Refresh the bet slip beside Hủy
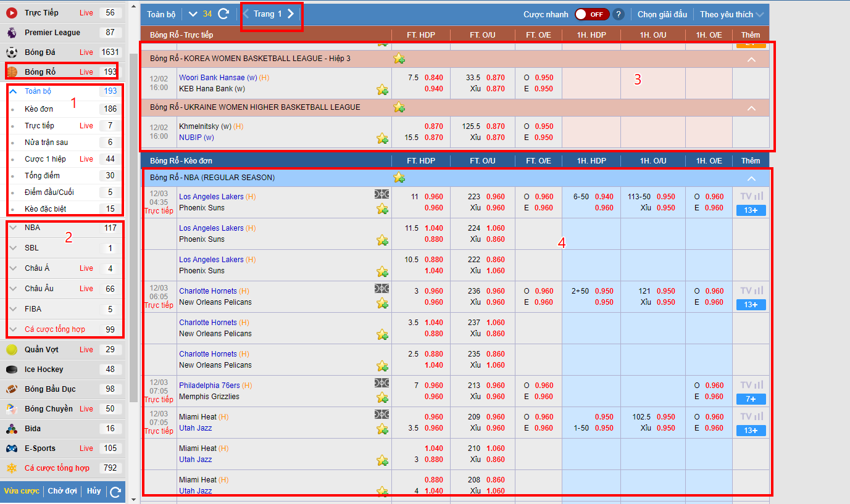This screenshot has height=504, width=850. [x=115, y=492]
